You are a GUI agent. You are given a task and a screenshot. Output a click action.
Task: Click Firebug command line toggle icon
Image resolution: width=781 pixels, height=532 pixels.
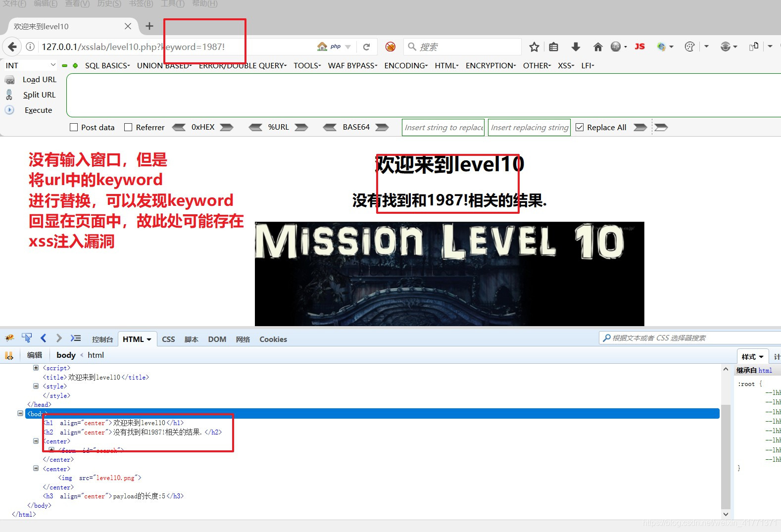coord(75,338)
